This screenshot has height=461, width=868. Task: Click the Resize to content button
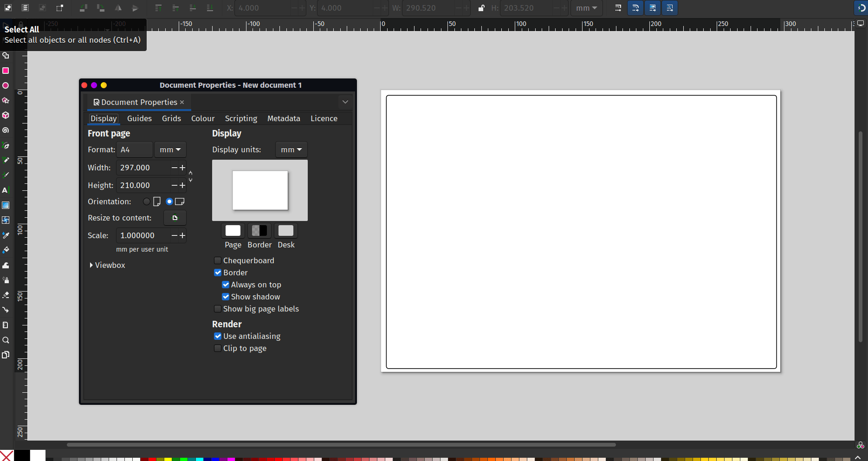click(x=175, y=218)
